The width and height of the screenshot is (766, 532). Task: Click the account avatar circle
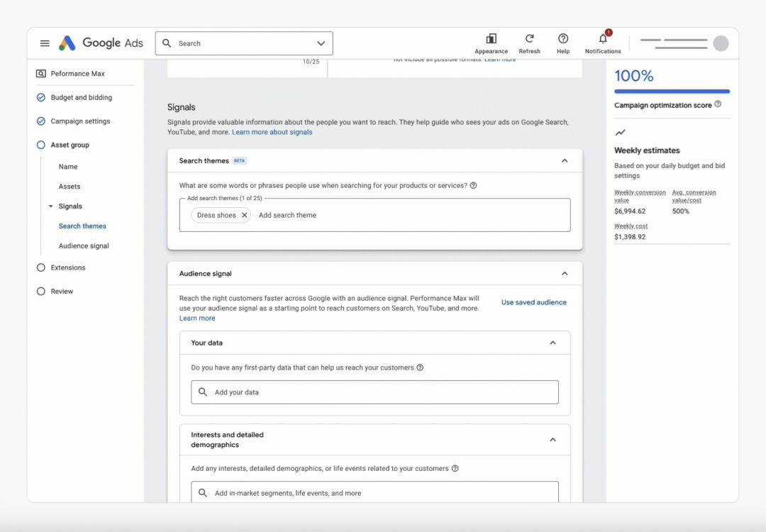click(721, 43)
